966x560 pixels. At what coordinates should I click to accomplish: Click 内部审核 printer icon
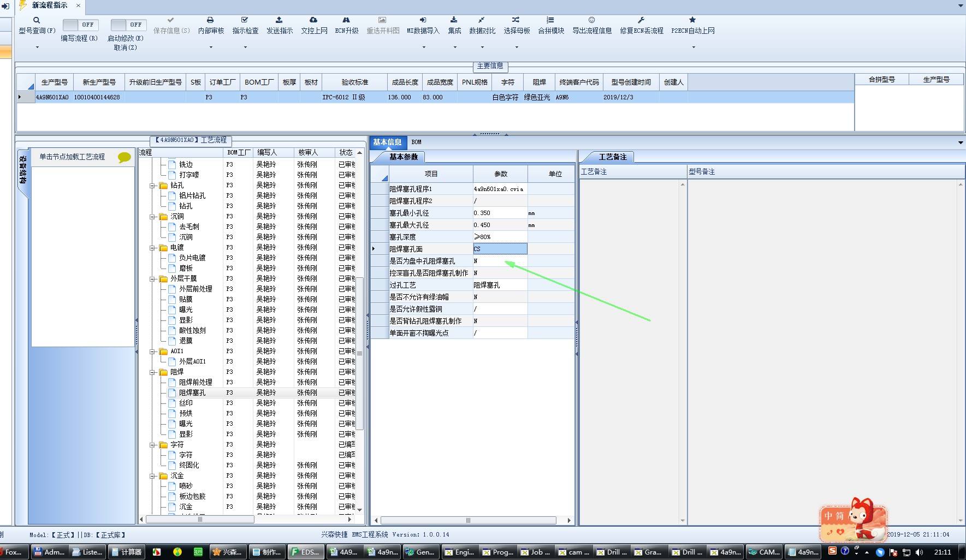pos(210,20)
